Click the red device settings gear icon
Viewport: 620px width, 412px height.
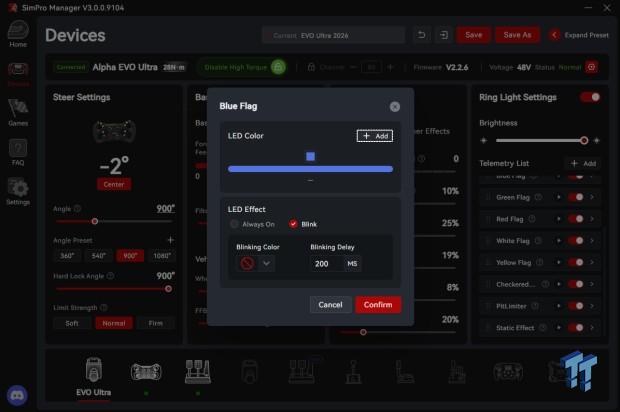592,67
